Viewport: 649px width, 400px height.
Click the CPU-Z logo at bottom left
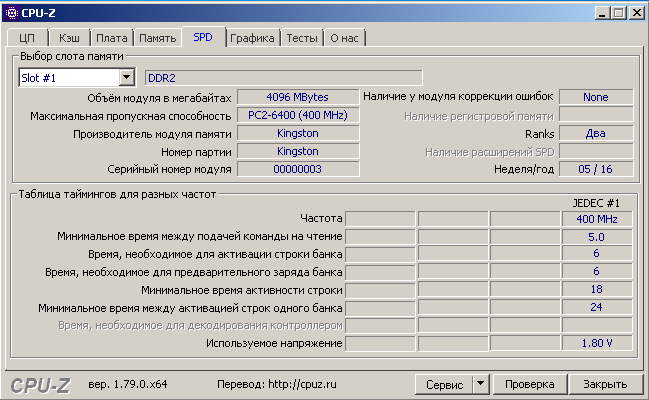(x=40, y=386)
